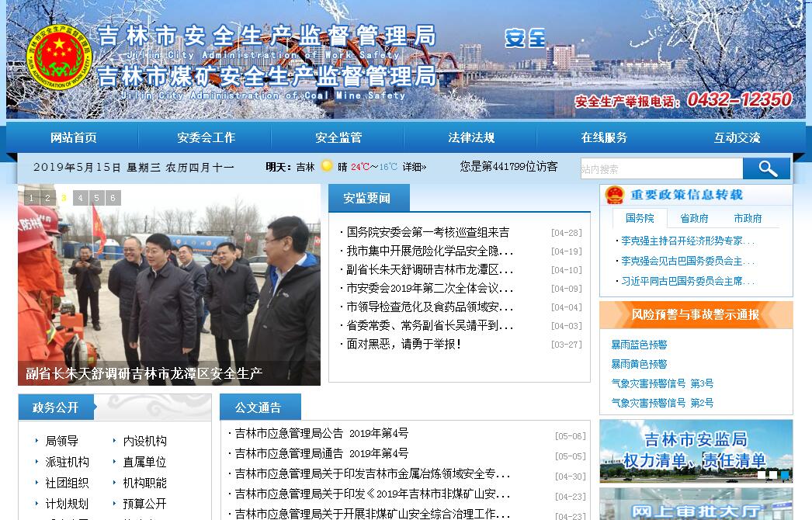The image size is (812, 520).
Task: Open notice 吉林市应急管理局通告 2019年第4号
Action: tap(321, 453)
